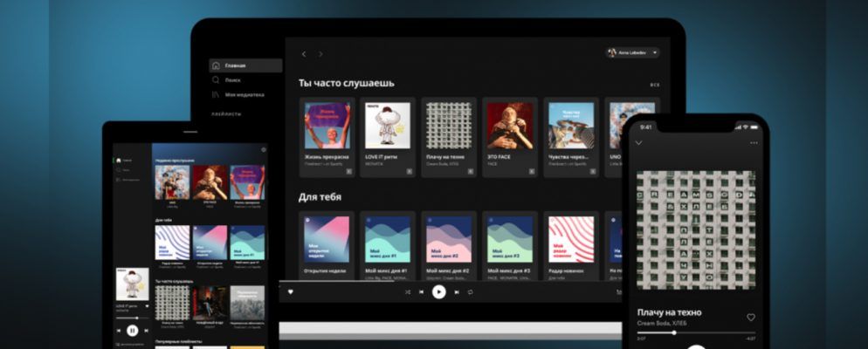Viewport: 868px width, 349px height.
Task: Open the Чувства через... playlist card on laptop
Action: tap(571, 137)
